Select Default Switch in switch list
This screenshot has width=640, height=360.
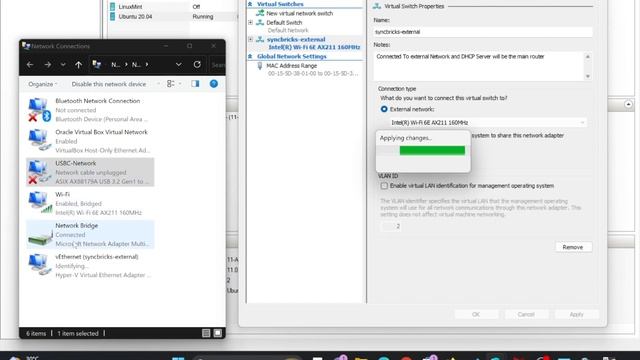click(x=284, y=22)
